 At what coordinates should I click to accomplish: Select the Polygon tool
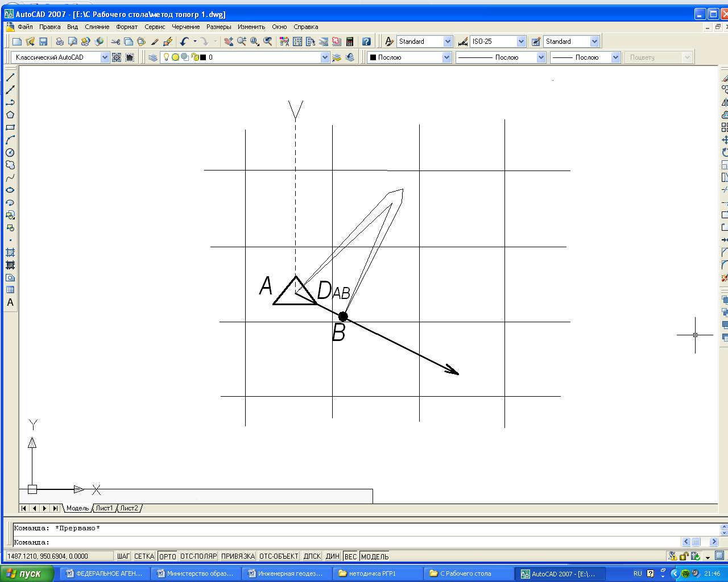(x=10, y=115)
